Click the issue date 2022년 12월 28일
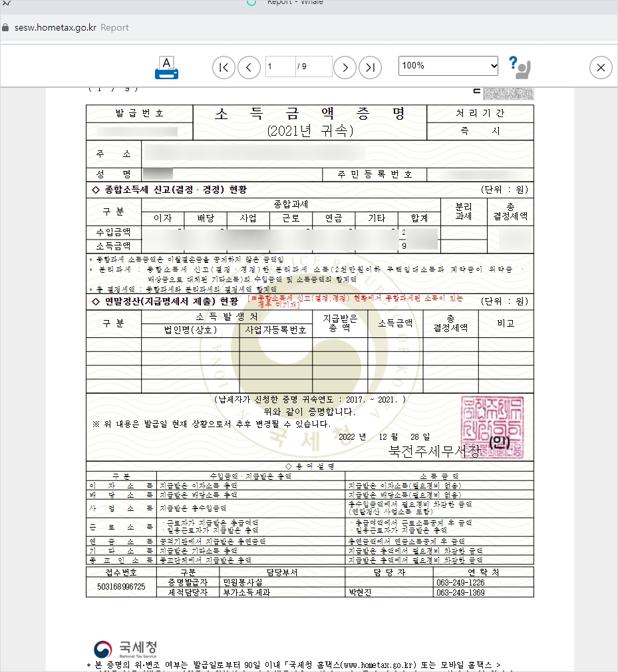 point(385,436)
